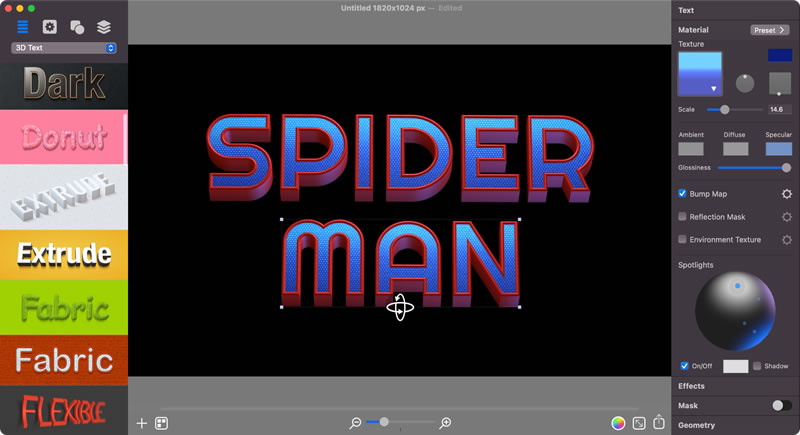Enable the Environment Texture checkbox
The width and height of the screenshot is (800, 435).
tap(682, 239)
